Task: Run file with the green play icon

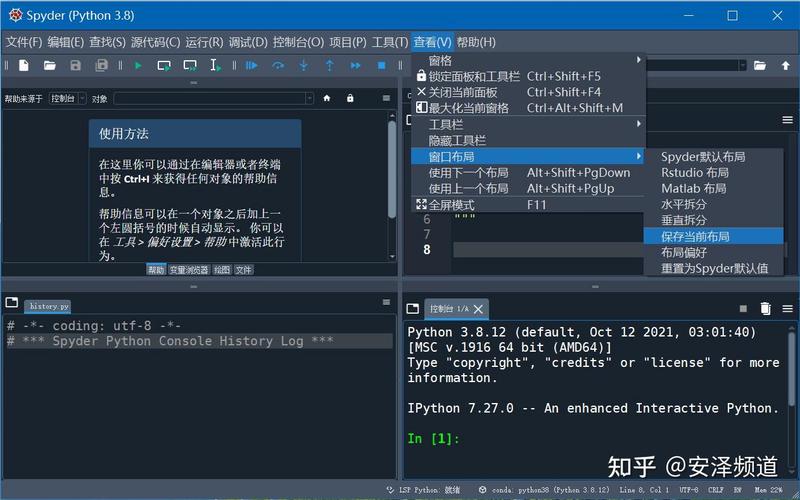Action: click(138, 65)
